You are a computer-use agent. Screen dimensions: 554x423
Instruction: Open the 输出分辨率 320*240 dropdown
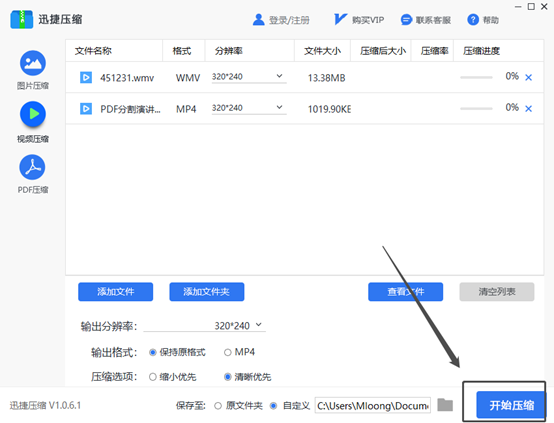pyautogui.click(x=205, y=325)
